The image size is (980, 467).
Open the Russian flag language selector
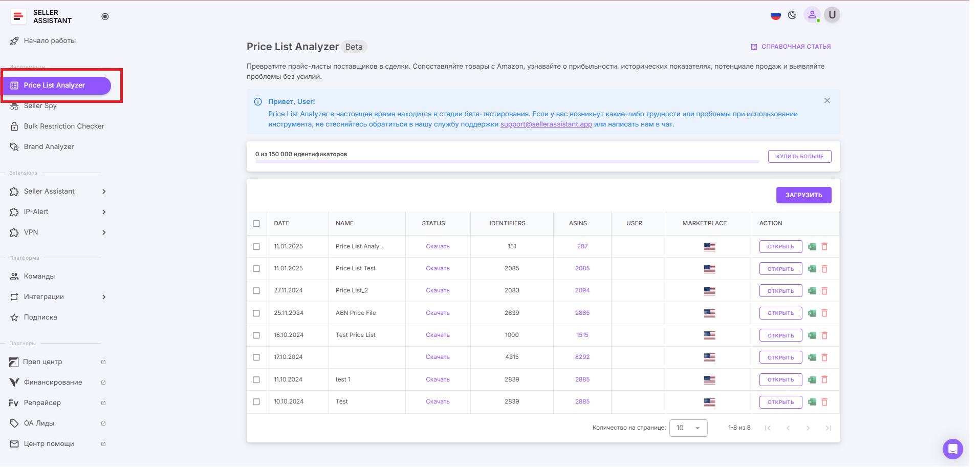point(775,15)
